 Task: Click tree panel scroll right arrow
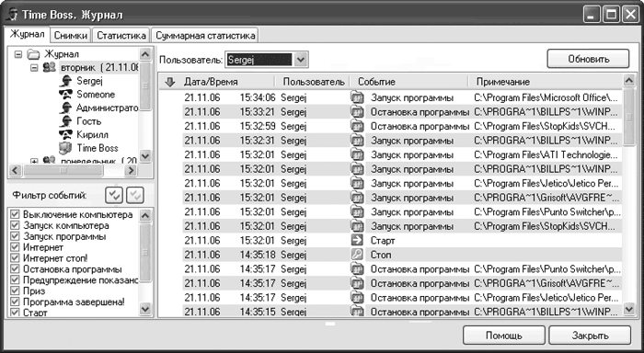tap(132, 170)
